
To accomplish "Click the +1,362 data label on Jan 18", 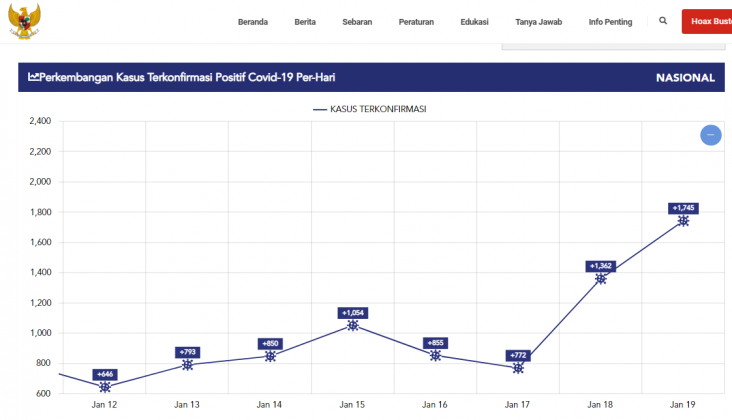I will (x=600, y=266).
